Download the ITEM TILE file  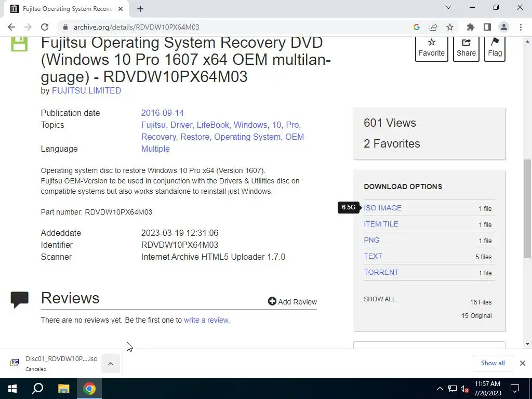click(x=381, y=224)
